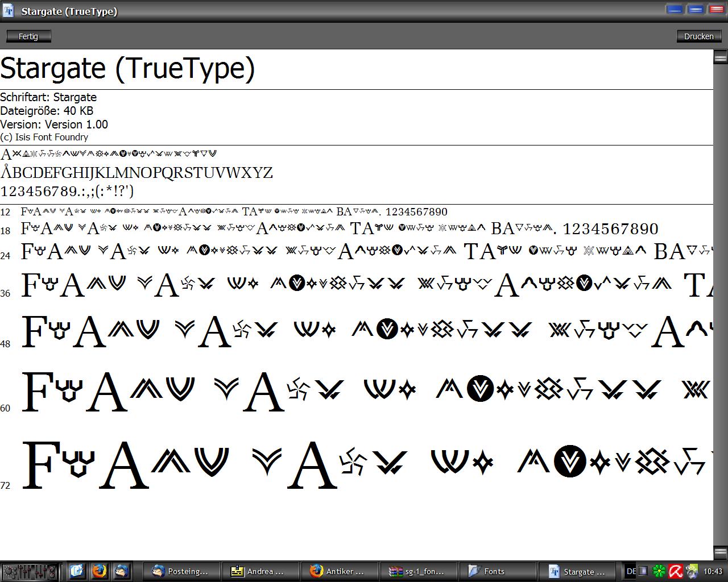This screenshot has width=728, height=582.
Task: Open the ICQ green flower tray icon
Action: click(659, 571)
